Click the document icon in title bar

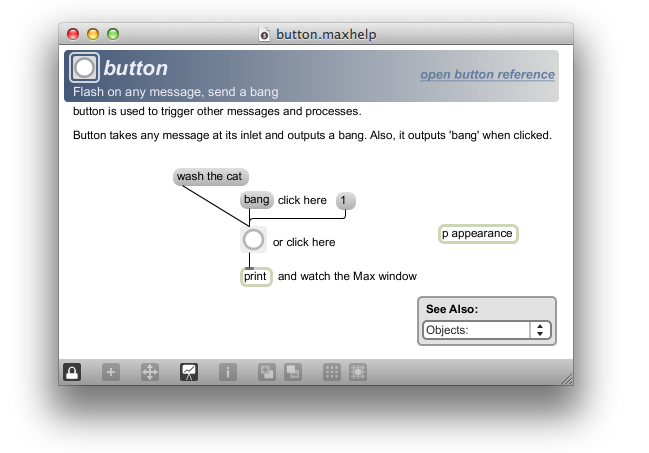pyautogui.click(x=264, y=34)
